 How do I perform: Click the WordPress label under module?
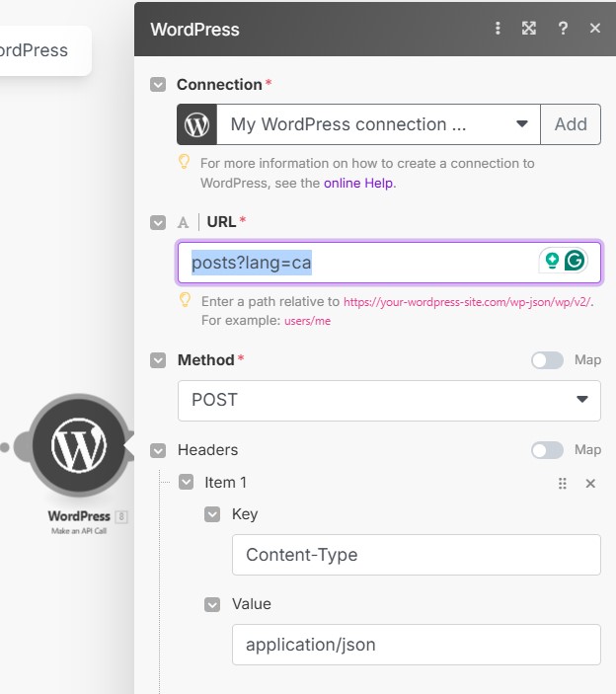[x=79, y=516]
